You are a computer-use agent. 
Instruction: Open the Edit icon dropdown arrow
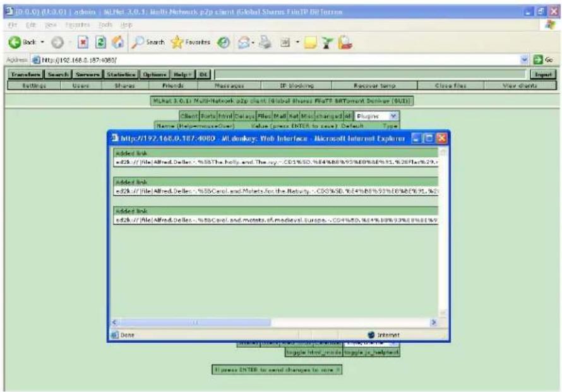pyautogui.click(x=297, y=42)
